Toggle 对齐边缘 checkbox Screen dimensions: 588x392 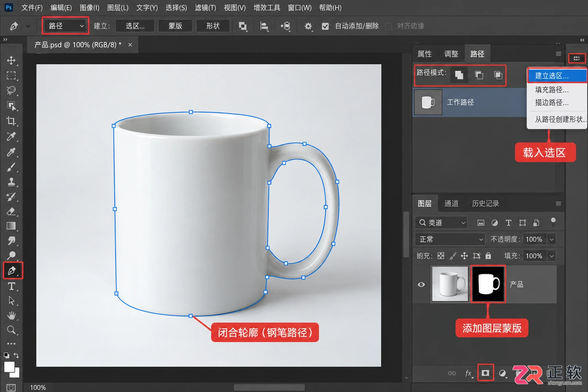click(x=389, y=27)
